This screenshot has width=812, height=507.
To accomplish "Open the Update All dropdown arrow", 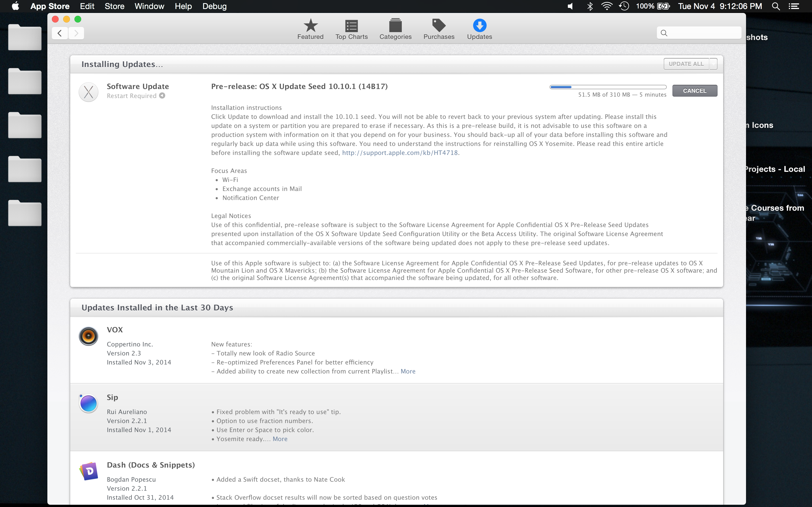I will point(713,64).
